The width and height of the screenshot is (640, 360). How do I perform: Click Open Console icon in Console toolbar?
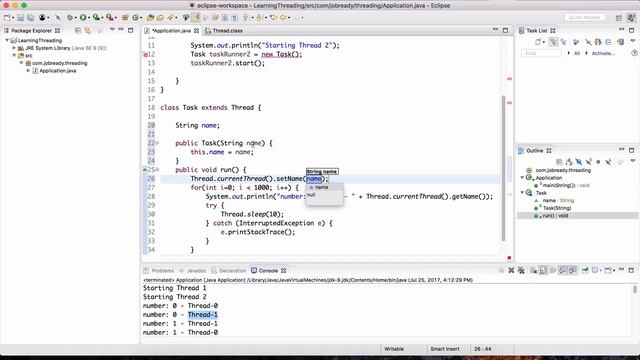pos(608,270)
